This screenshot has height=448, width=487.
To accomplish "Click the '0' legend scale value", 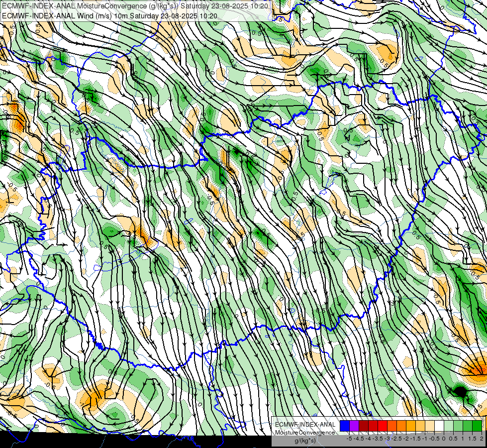I will click(x=444, y=439).
